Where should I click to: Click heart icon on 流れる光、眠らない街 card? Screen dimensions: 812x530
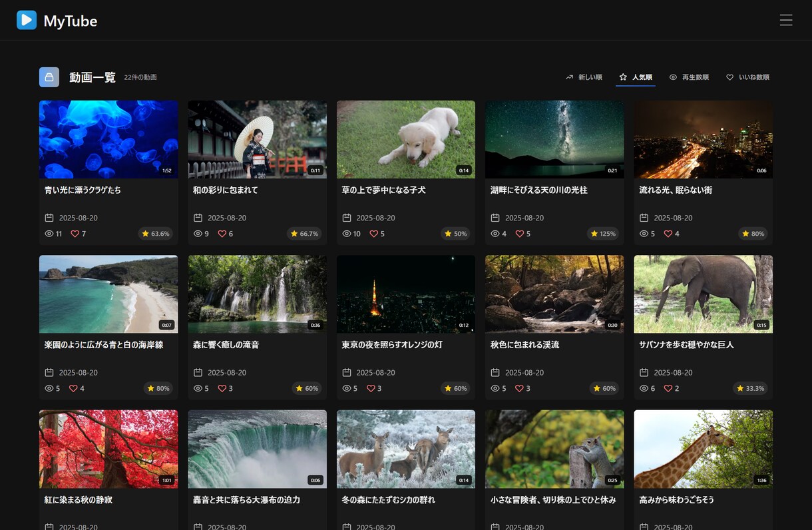(668, 234)
